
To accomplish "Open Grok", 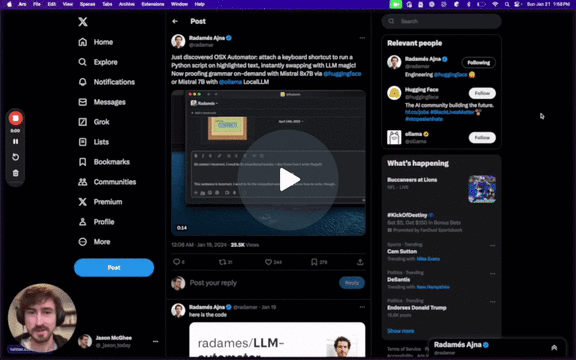I will point(94,122).
